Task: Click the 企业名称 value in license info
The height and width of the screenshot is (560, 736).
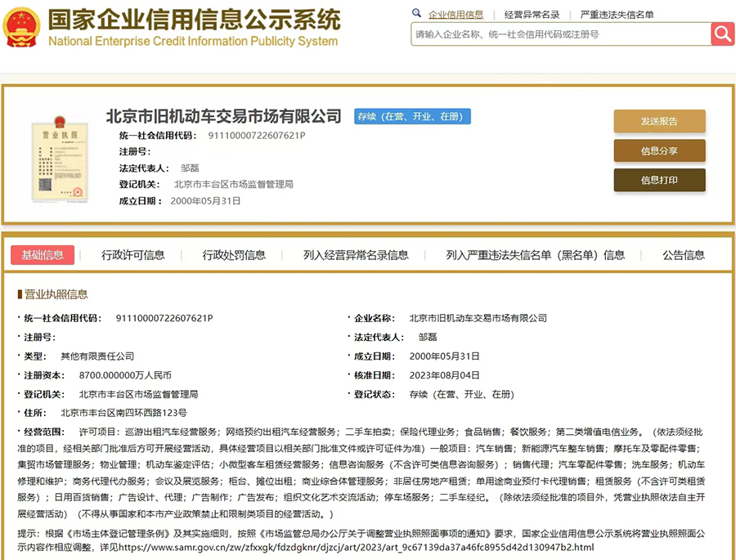Action: click(x=478, y=318)
